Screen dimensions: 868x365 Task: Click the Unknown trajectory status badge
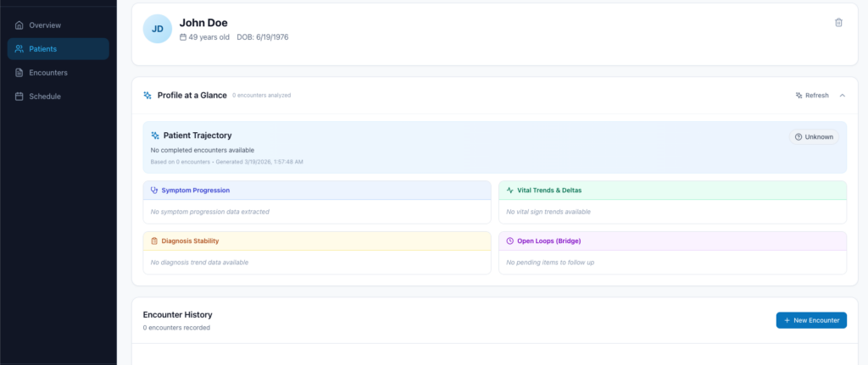pos(814,136)
